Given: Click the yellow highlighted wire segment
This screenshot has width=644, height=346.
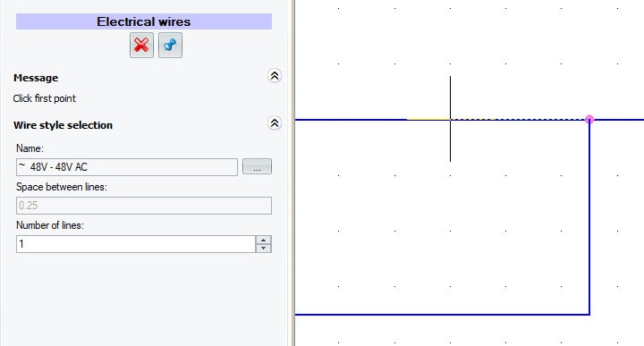Looking at the screenshot, I should [x=428, y=120].
